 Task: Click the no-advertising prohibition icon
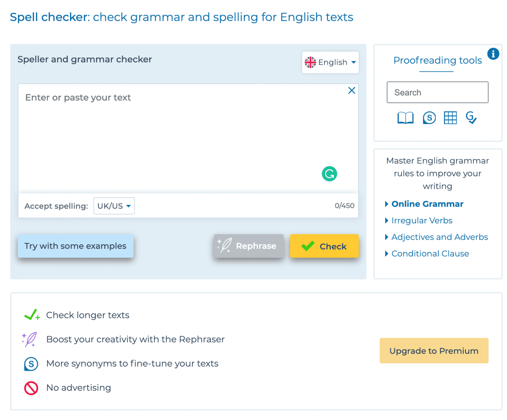(31, 388)
